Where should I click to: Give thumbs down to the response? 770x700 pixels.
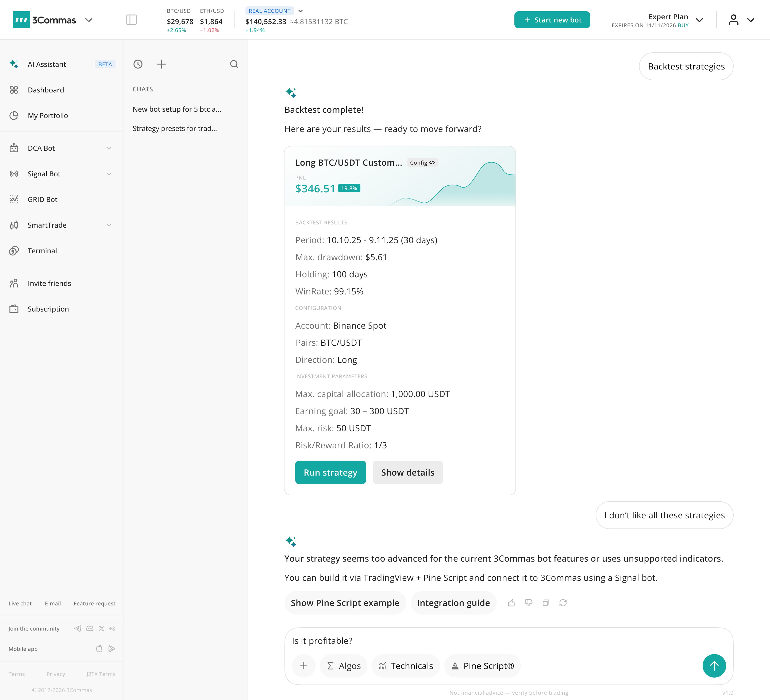[x=529, y=603]
